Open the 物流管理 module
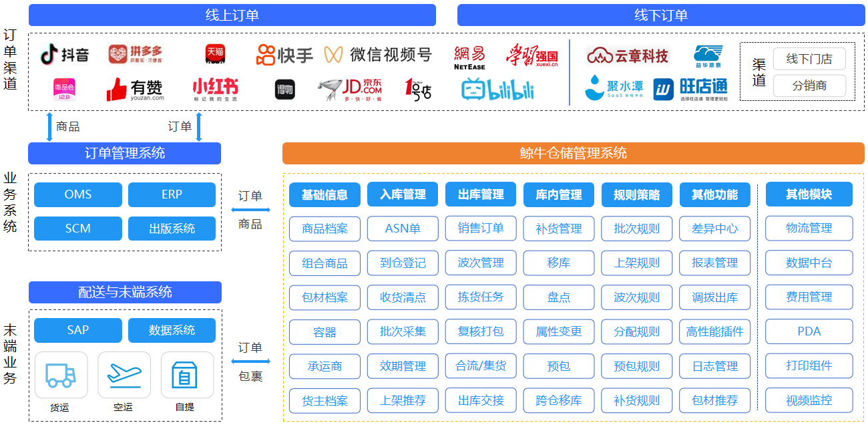868x427 pixels. point(809,229)
